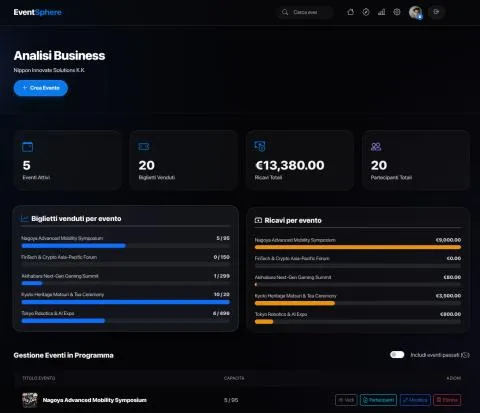The width and height of the screenshot is (480, 413).
Task: Click history icon after Includi eventi passati
Action: [466, 355]
